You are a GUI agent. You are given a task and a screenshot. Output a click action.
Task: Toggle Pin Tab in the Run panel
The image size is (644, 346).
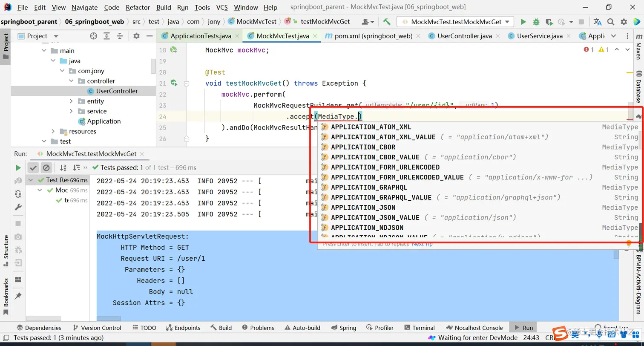(x=18, y=295)
